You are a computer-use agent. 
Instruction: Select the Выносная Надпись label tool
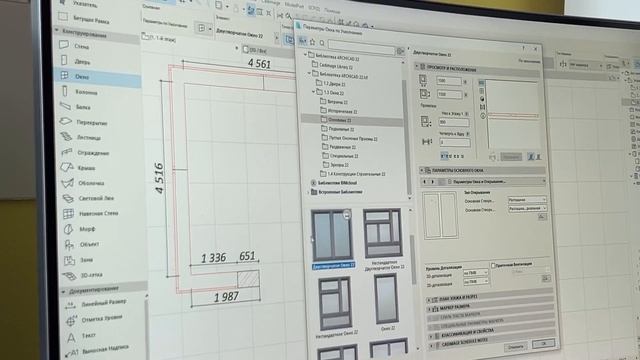(x=106, y=350)
